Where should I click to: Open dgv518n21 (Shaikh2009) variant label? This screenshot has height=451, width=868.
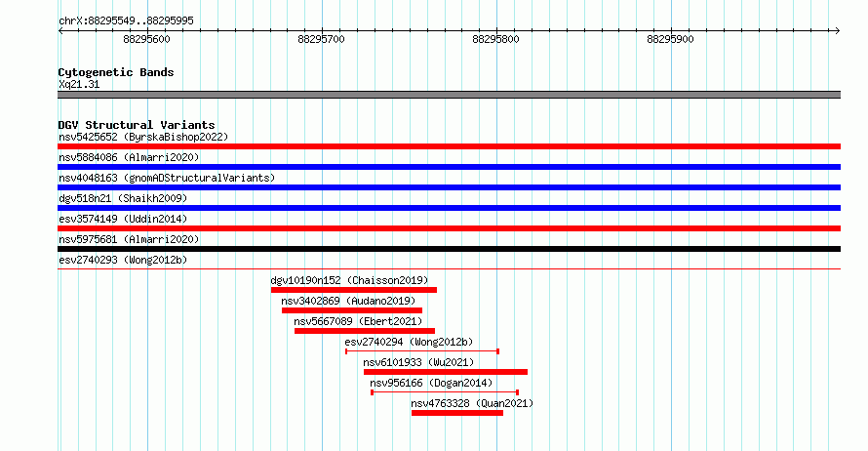coord(123,198)
